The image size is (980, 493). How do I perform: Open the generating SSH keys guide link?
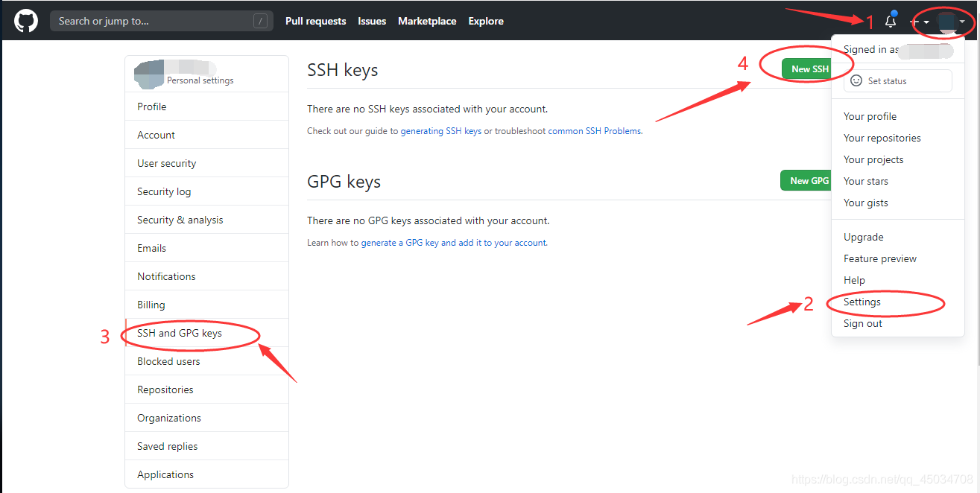point(441,131)
